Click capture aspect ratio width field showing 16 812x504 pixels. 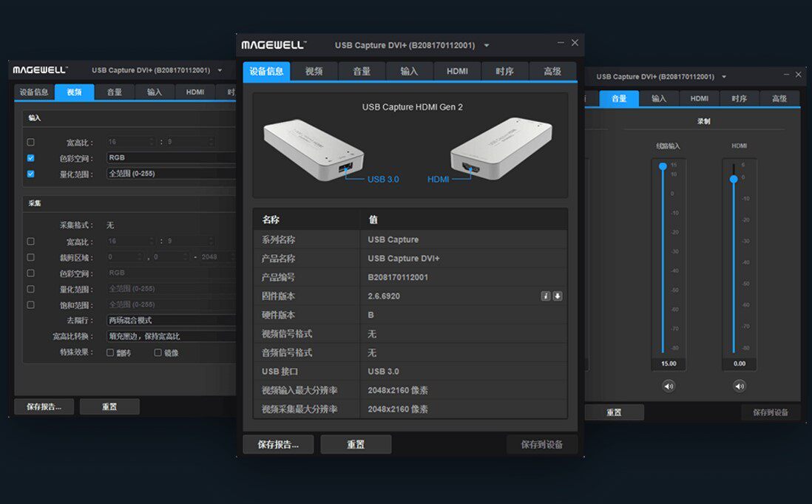click(x=130, y=241)
